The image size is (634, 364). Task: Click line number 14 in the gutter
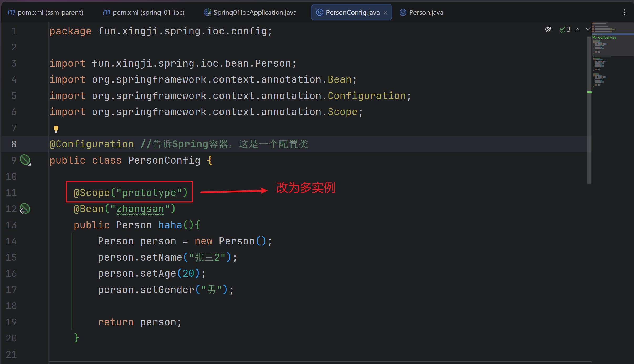pyautogui.click(x=11, y=241)
